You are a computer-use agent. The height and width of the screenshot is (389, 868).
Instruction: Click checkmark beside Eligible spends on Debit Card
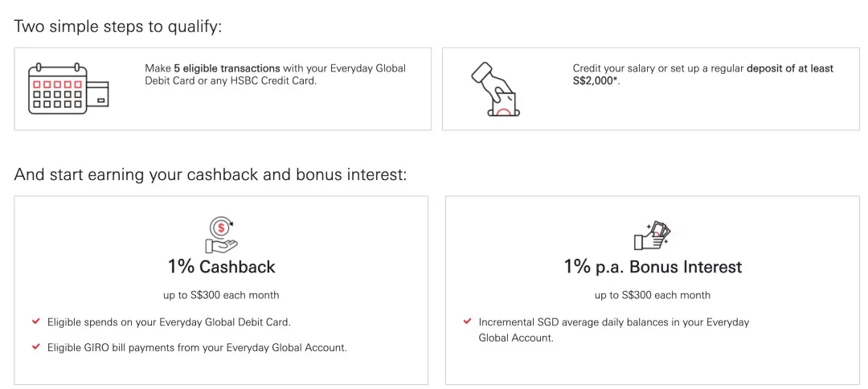pos(36,321)
